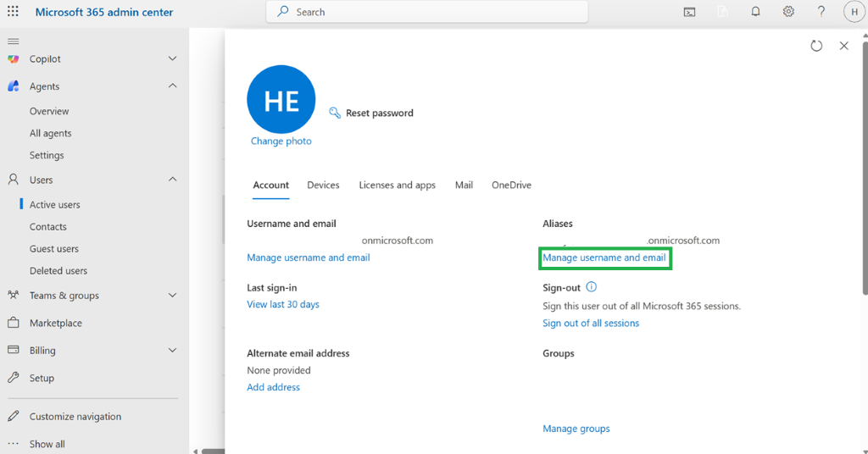Toggle the hamburger navigation menu icon
Screen dimensions: 868x454
tap(14, 42)
